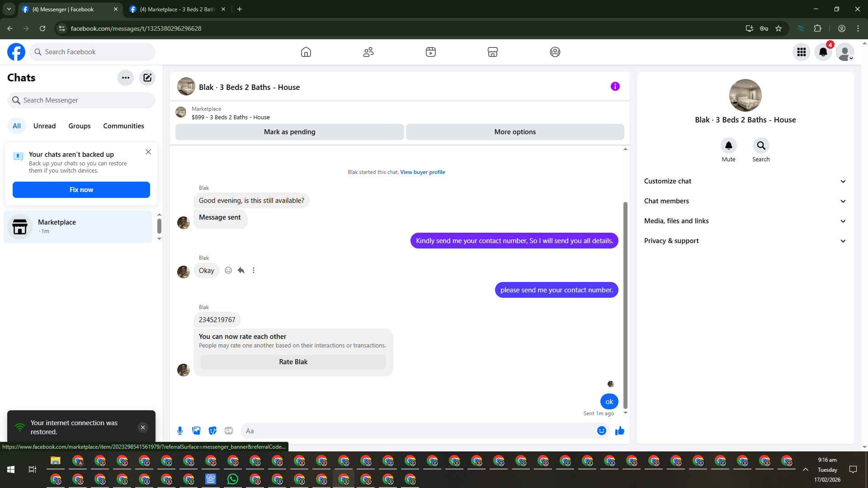868x488 pixels.
Task: Click Fix now backup button
Action: click(x=81, y=190)
